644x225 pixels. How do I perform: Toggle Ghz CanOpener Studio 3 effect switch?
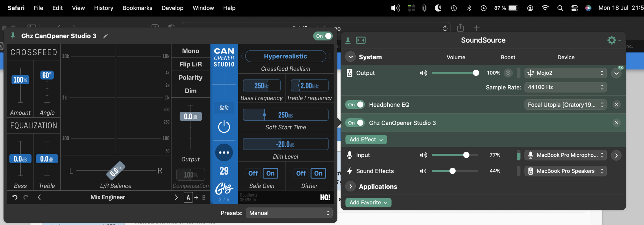[355, 123]
